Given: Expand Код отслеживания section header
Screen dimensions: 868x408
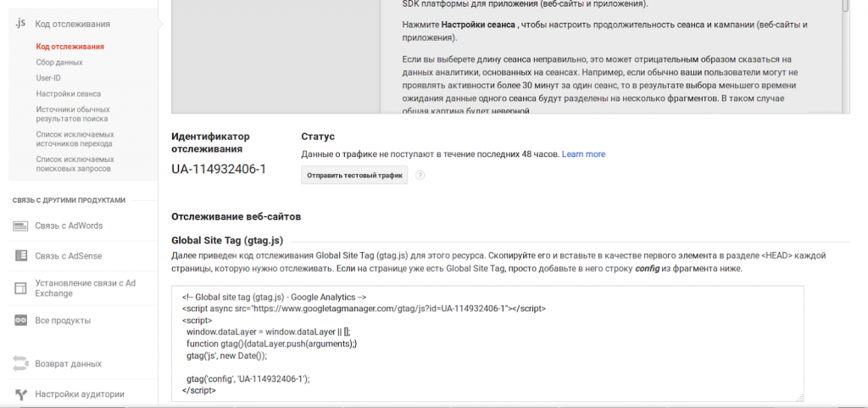Looking at the screenshot, I should [73, 24].
